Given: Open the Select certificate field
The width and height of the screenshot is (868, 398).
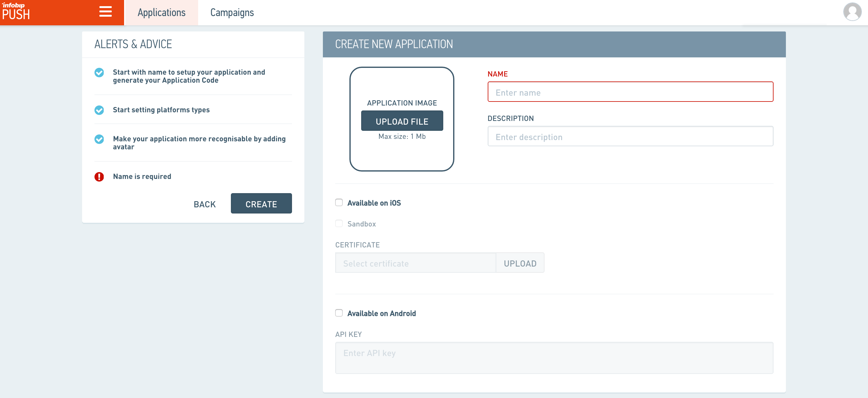Looking at the screenshot, I should pos(415,263).
